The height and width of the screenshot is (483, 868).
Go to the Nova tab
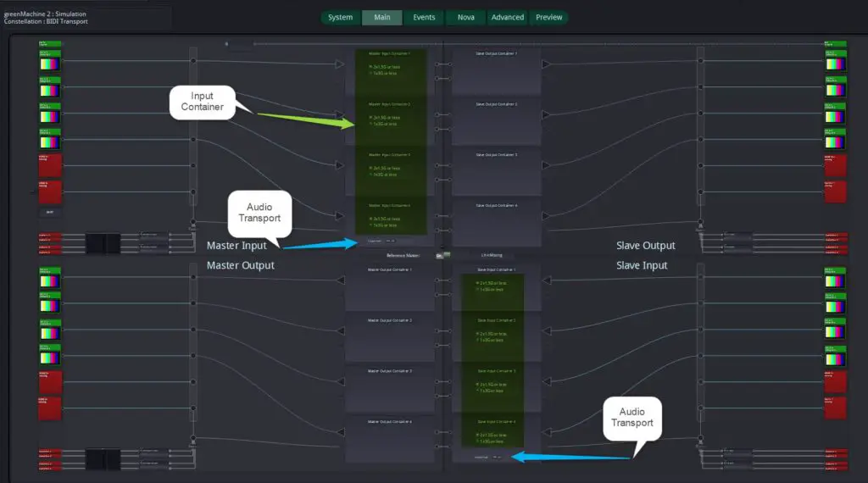465,17
